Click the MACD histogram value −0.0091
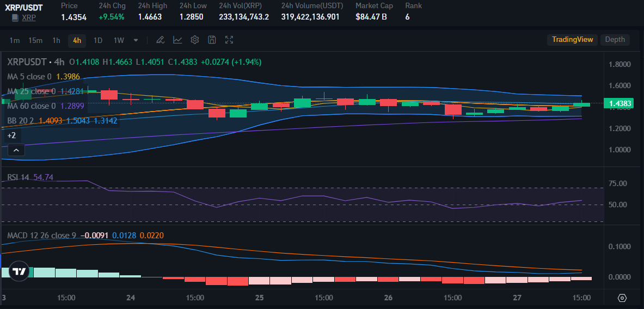The width and height of the screenshot is (644, 309). click(x=94, y=236)
